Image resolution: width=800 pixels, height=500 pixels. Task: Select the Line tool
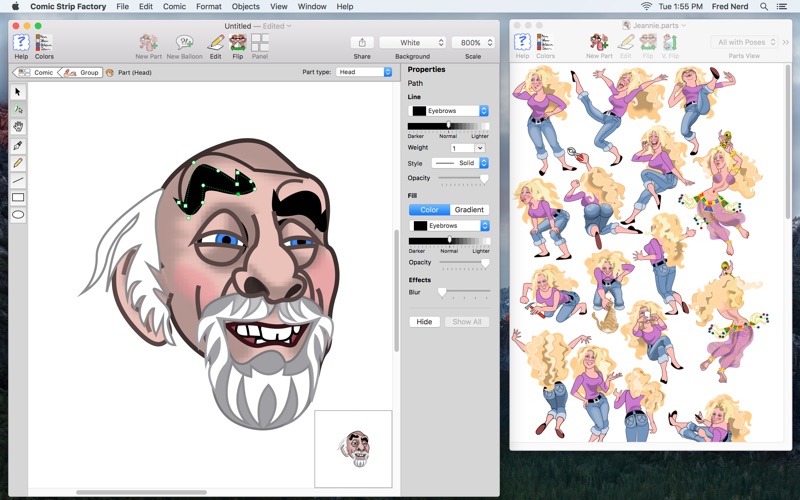[x=18, y=180]
